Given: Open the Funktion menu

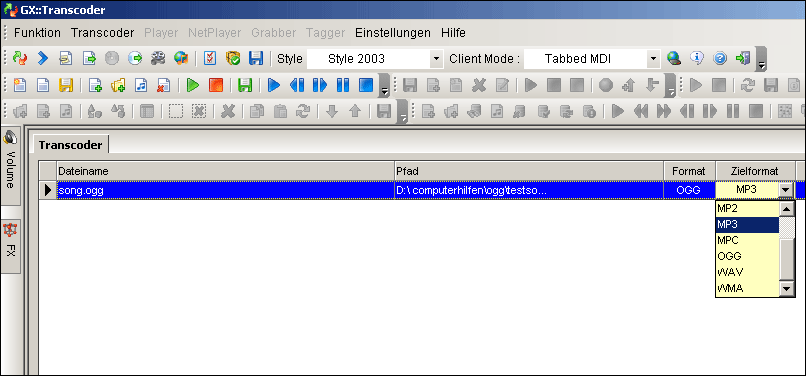Looking at the screenshot, I should tap(37, 33).
